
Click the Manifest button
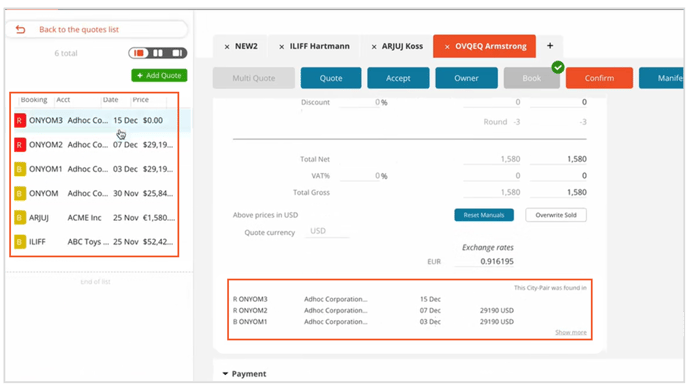(x=661, y=78)
